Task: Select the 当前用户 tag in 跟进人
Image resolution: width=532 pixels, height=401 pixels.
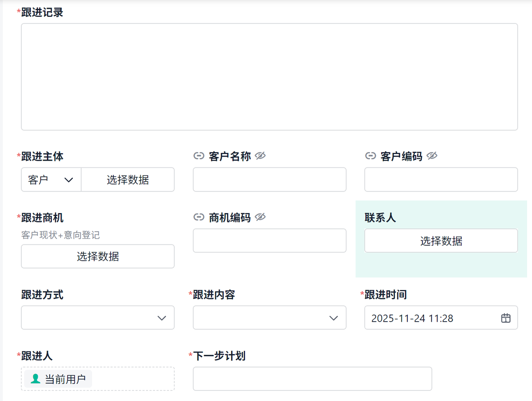Action: [x=65, y=379]
